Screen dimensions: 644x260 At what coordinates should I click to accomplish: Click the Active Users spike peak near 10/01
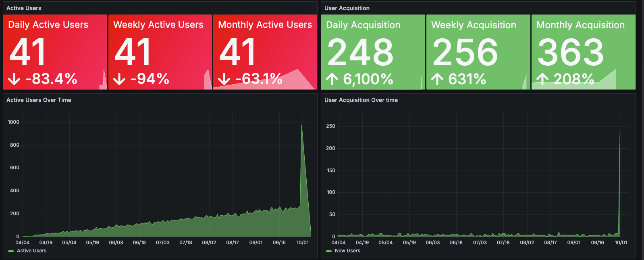point(301,125)
